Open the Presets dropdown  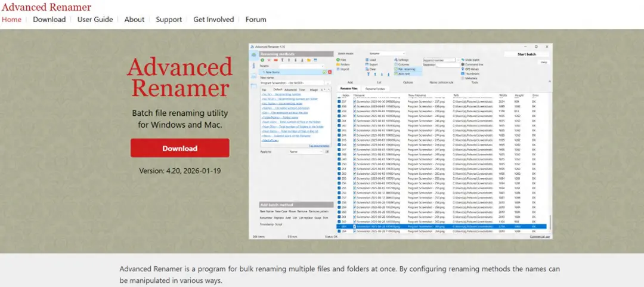coord(302,66)
